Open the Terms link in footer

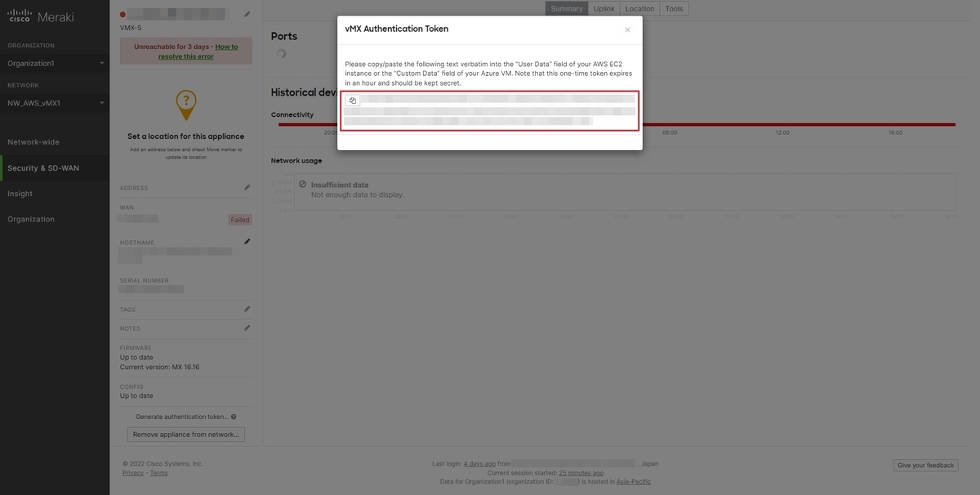tap(158, 473)
